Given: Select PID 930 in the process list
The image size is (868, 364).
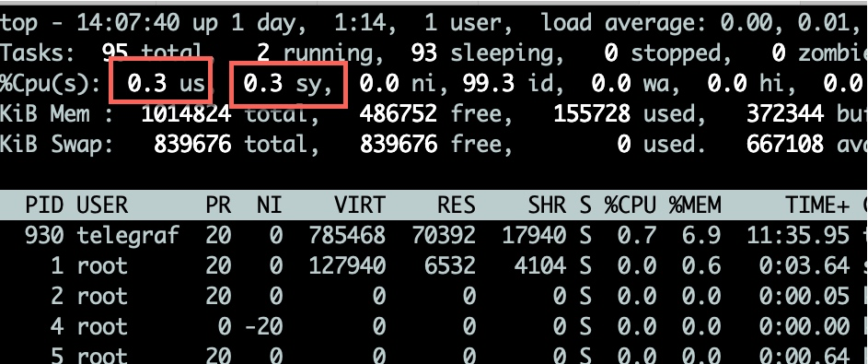Looking at the screenshot, I should pyautogui.click(x=45, y=236).
